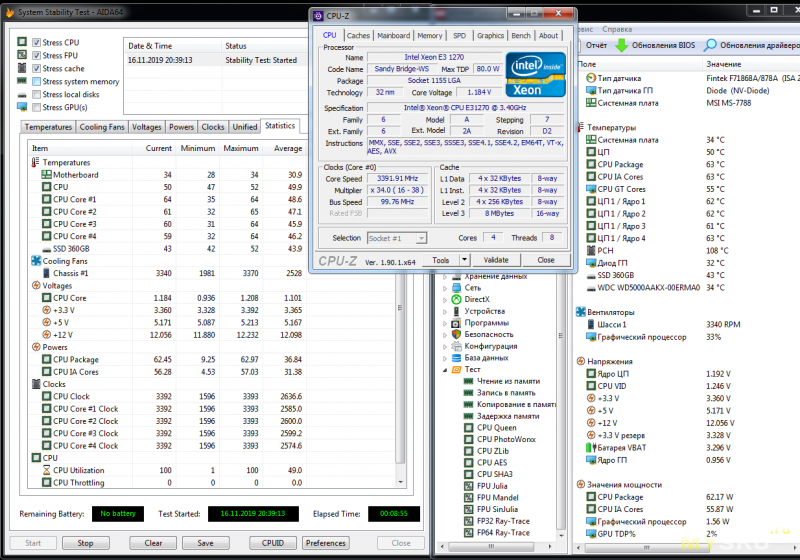This screenshot has width=800, height=560.
Task: Switch to the Temperatures tab
Action: point(48,127)
